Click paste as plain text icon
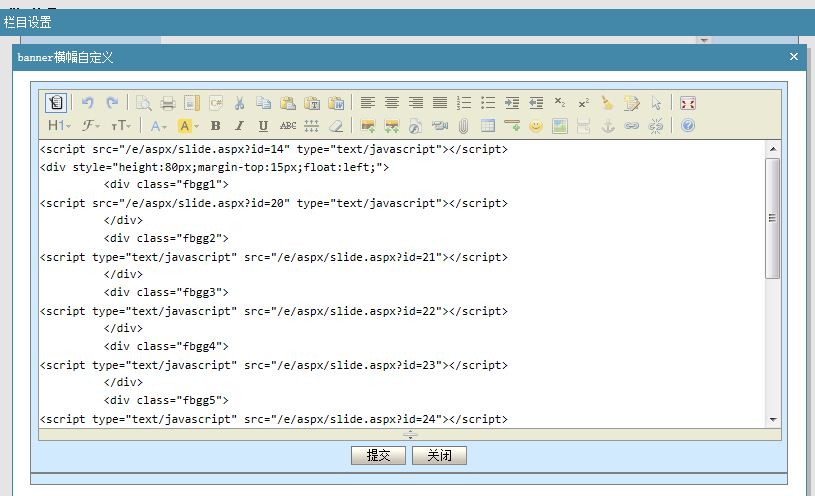 pos(312,103)
